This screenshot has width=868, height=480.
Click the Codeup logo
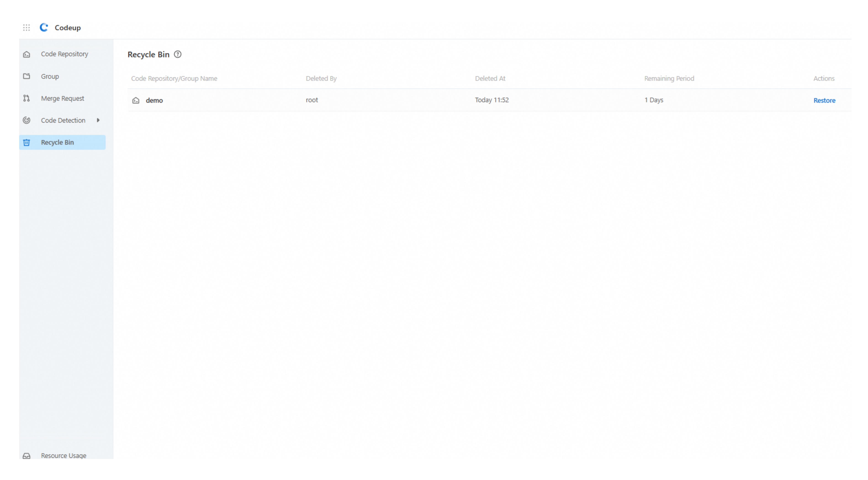[44, 27]
